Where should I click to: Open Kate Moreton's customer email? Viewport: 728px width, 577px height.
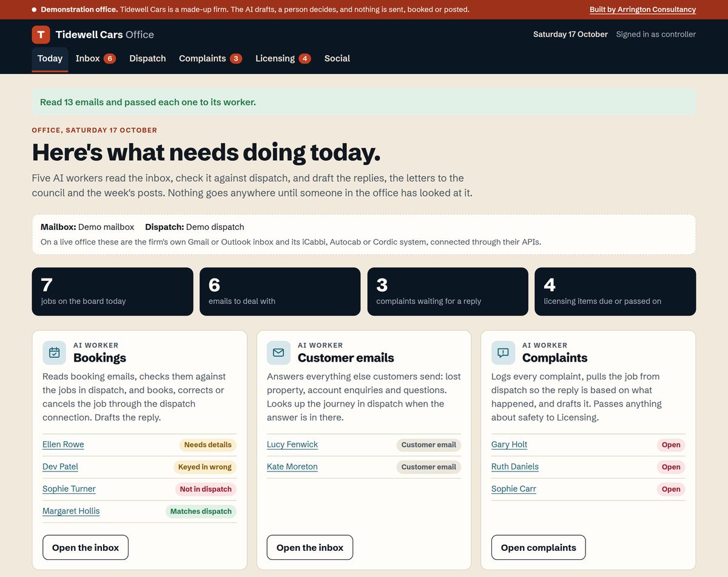coord(292,467)
